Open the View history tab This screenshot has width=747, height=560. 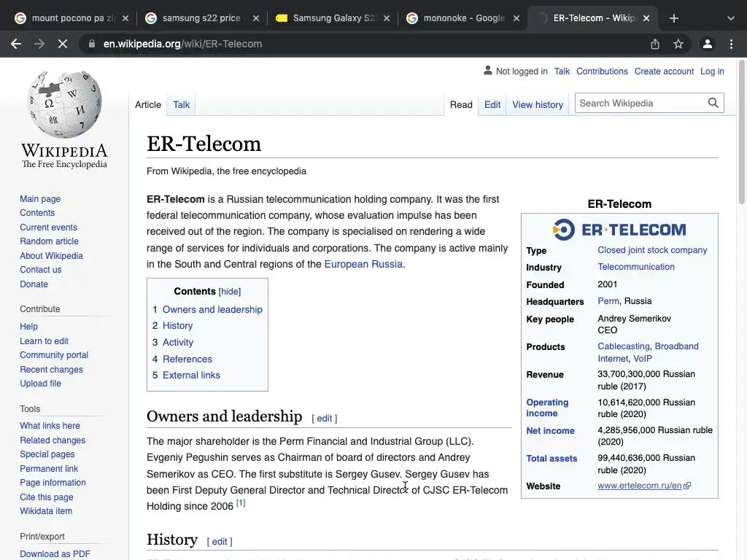click(538, 105)
